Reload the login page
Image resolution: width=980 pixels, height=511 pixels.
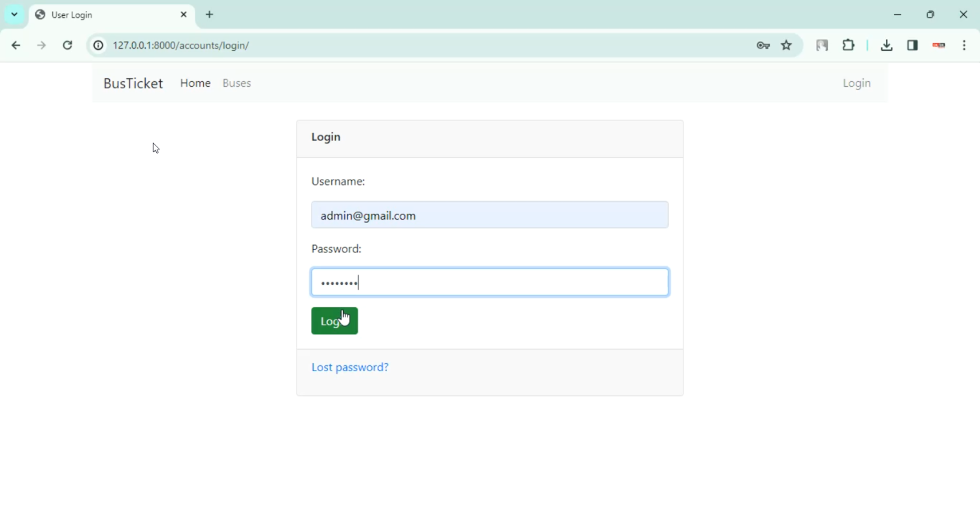67,46
